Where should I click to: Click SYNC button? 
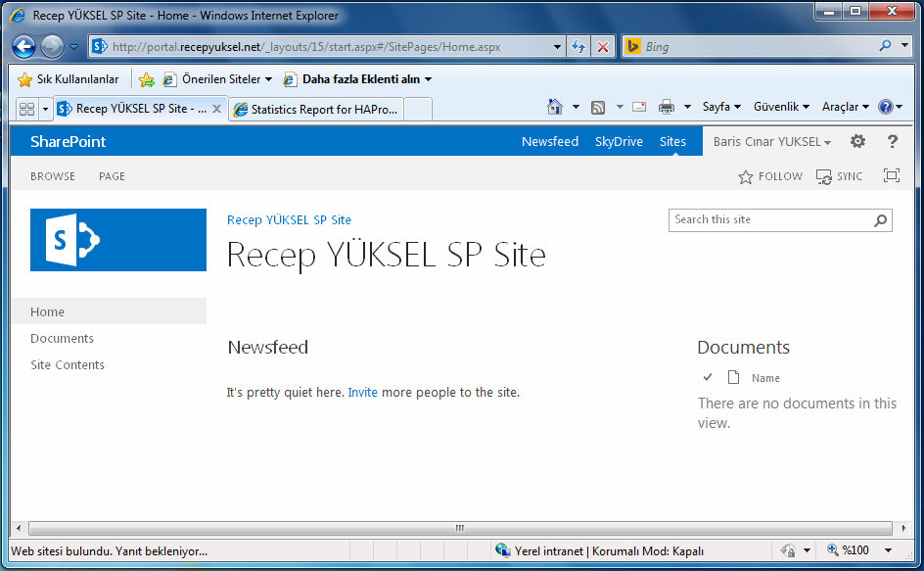pos(839,176)
